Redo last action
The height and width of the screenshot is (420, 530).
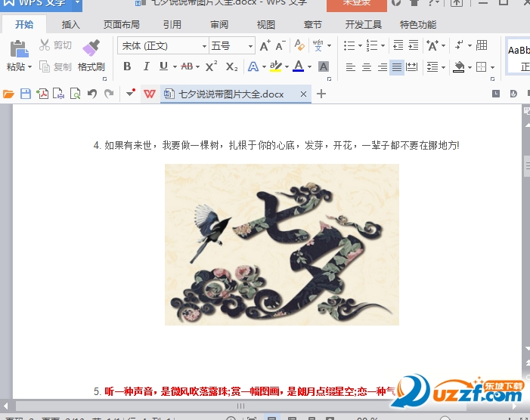click(x=109, y=94)
